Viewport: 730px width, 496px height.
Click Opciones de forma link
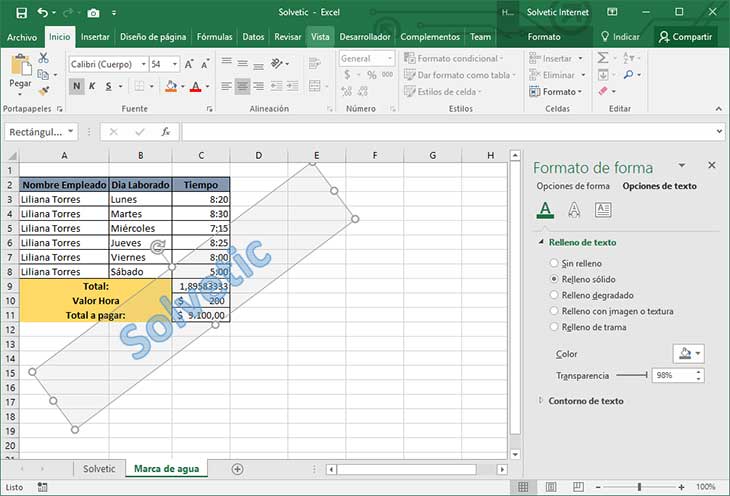[x=573, y=186]
